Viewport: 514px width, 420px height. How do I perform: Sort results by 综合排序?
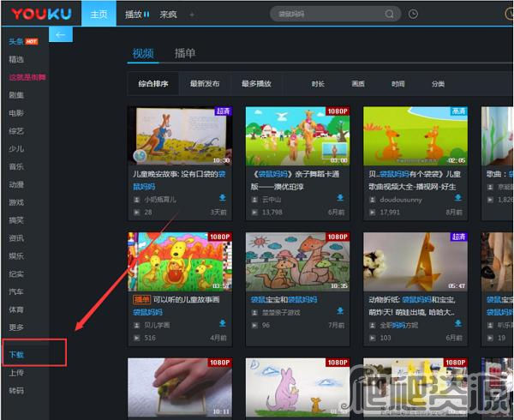point(153,84)
